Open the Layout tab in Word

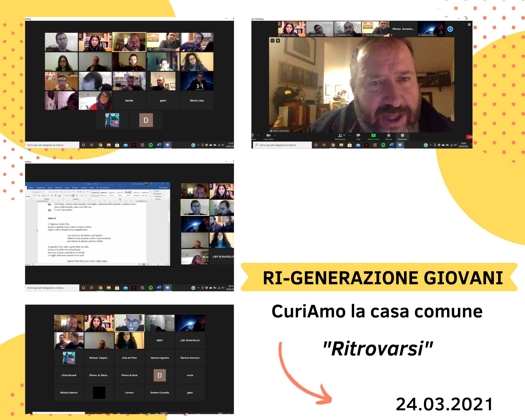coord(50,188)
